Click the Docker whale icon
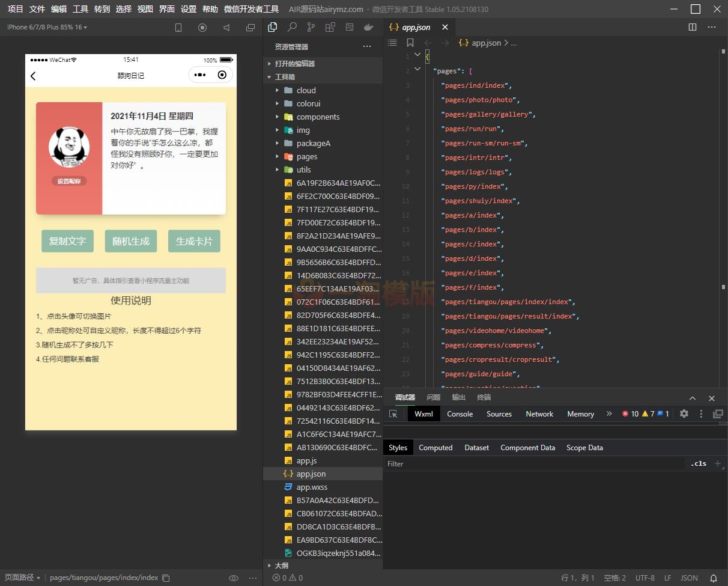The height and width of the screenshot is (586, 728). click(x=368, y=27)
